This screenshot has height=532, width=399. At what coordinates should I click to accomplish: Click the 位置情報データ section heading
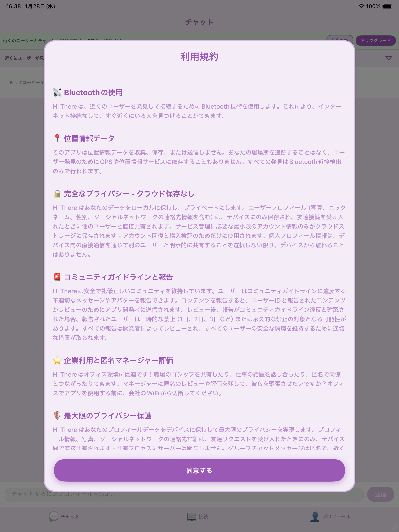coord(89,138)
